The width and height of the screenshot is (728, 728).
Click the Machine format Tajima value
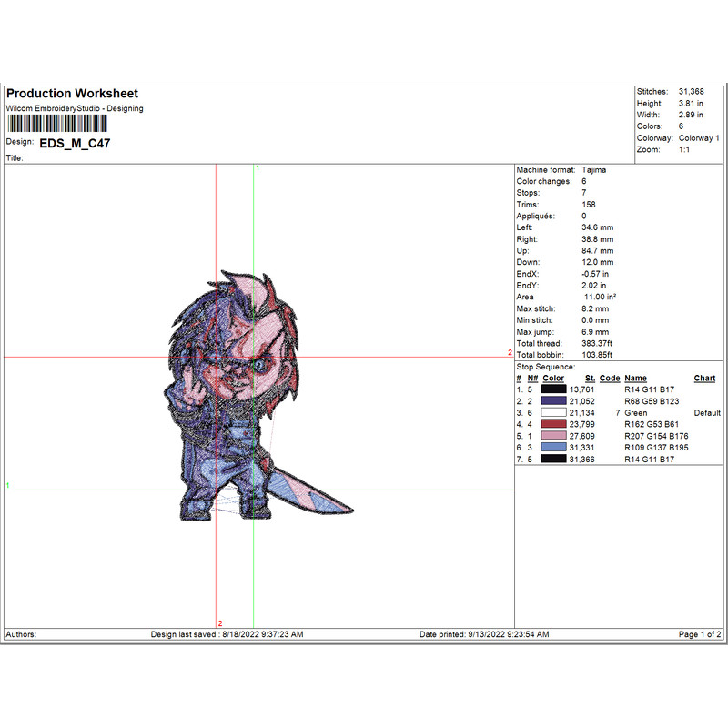(x=593, y=170)
